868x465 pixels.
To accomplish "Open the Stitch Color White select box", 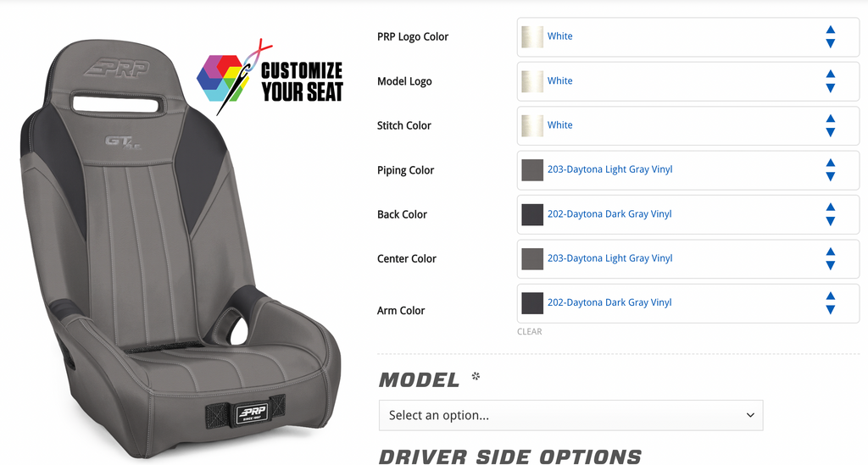I will 688,125.
